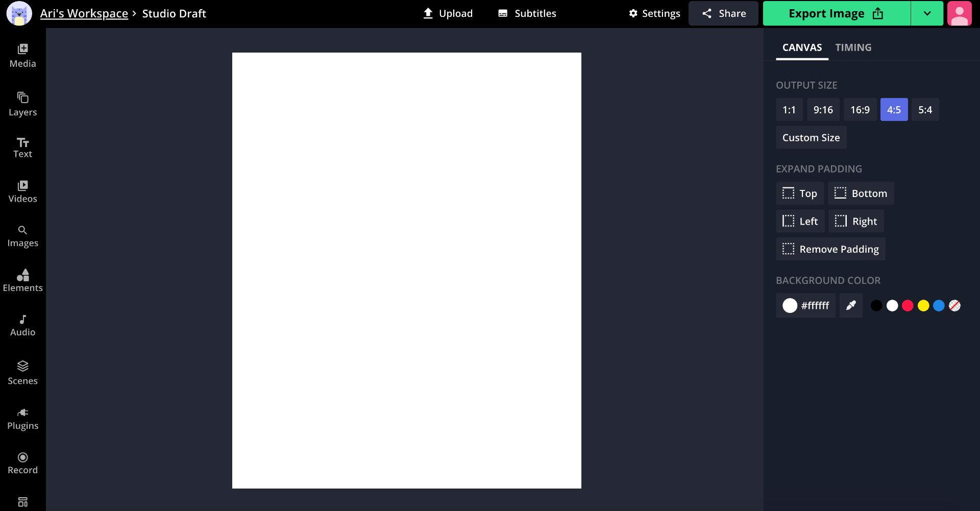Expand padding on the Left
980x511 pixels.
click(800, 221)
